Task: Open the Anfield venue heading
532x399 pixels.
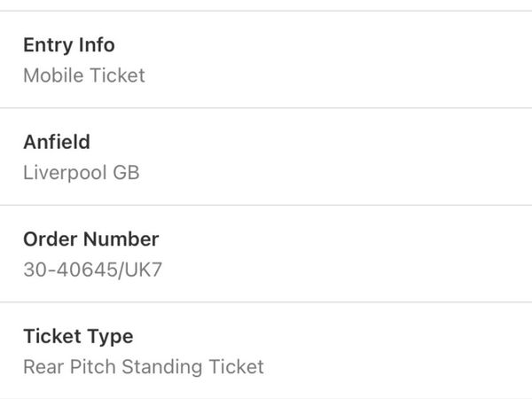Action: click(57, 142)
